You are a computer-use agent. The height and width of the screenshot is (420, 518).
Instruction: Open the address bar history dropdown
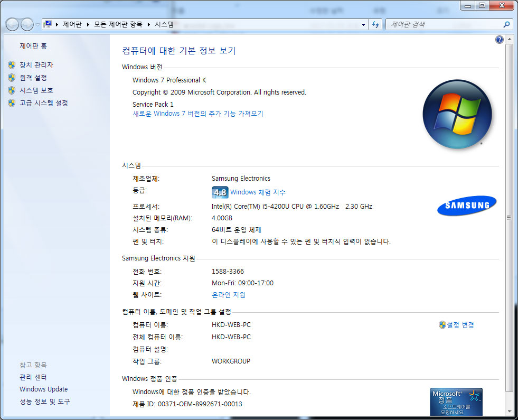coord(363,24)
